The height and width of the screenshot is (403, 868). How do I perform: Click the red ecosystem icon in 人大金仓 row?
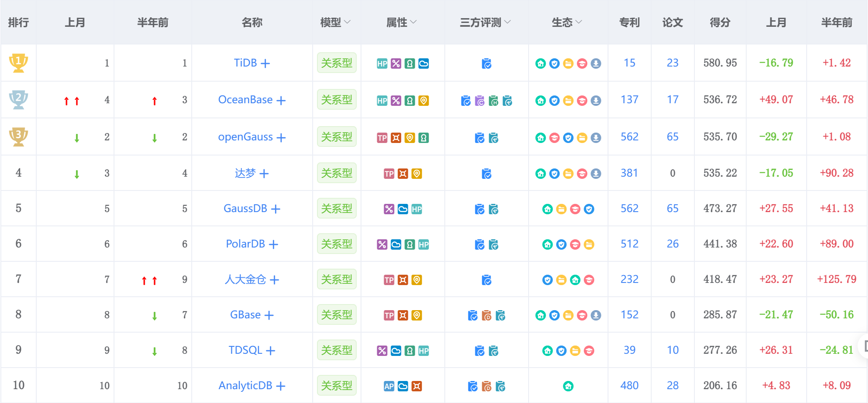pos(589,280)
